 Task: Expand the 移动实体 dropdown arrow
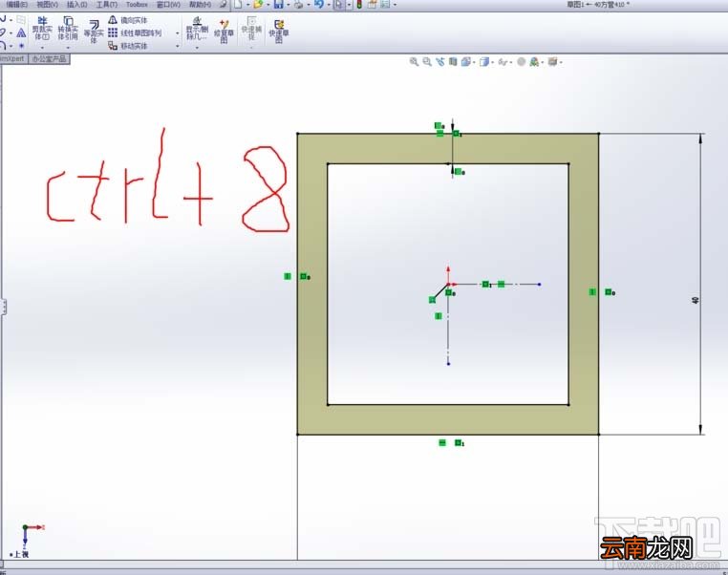(177, 47)
